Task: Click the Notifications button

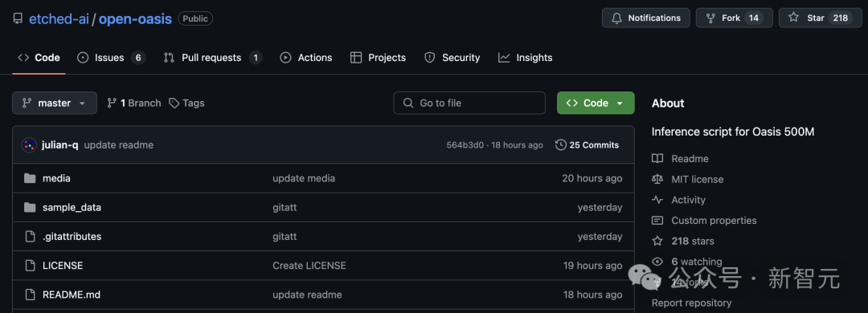Action: click(x=646, y=18)
